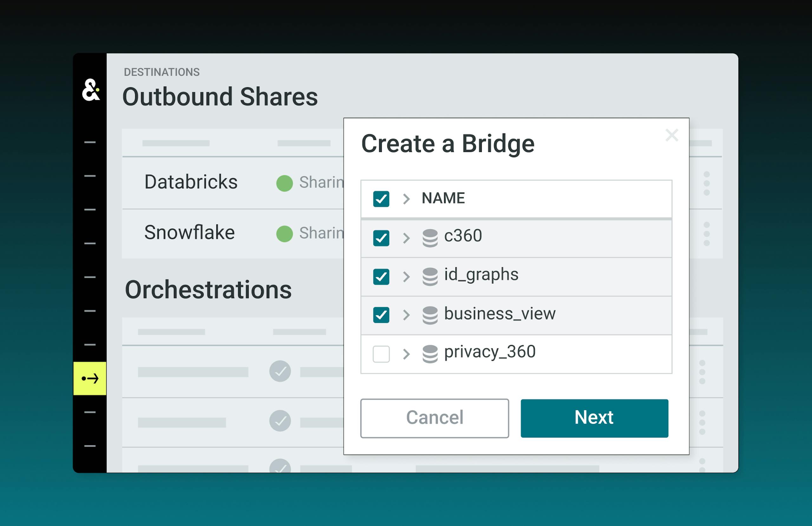Uncheck the c360 database checkbox

tap(381, 238)
